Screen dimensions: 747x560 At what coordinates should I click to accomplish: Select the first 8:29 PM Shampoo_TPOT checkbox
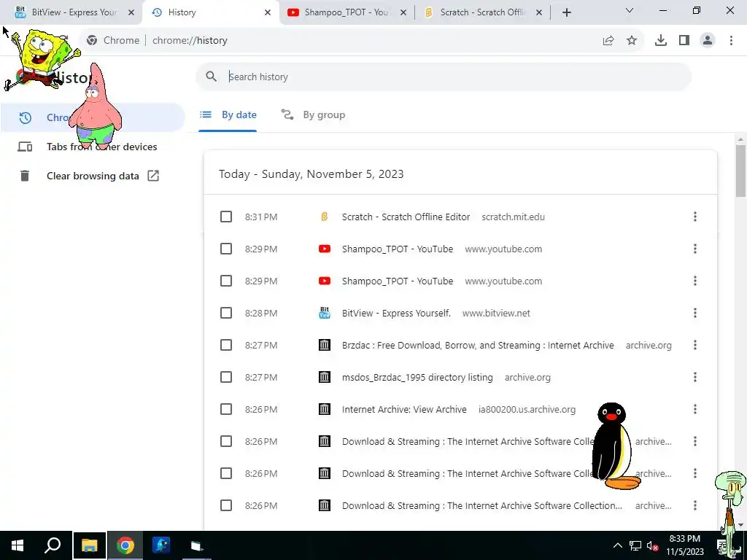226,249
